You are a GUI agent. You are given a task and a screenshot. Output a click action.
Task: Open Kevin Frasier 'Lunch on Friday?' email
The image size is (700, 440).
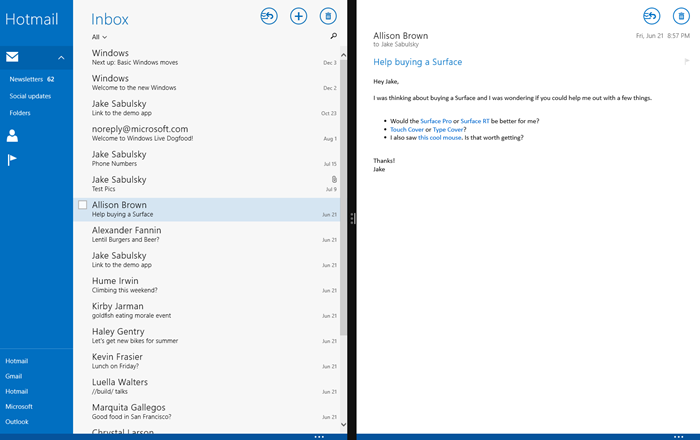coord(206,361)
